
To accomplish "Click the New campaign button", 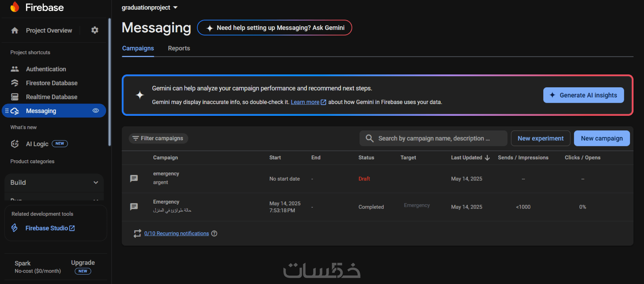I will pos(602,138).
